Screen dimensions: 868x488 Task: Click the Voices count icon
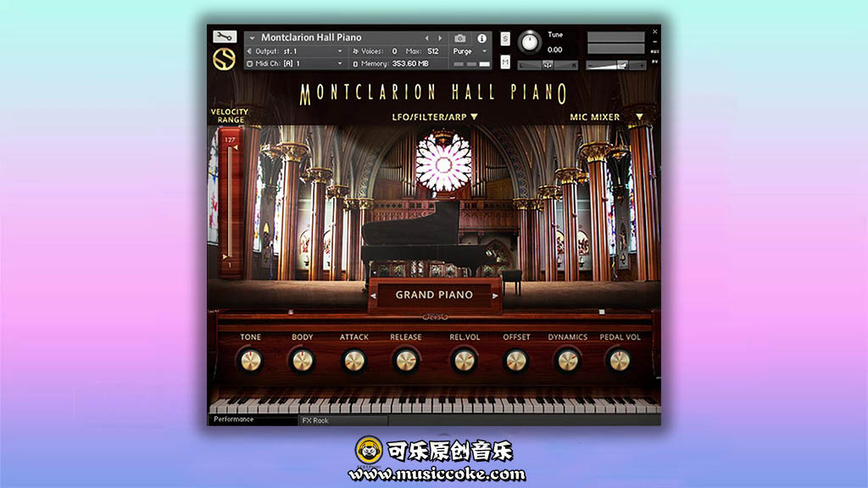pos(355,52)
